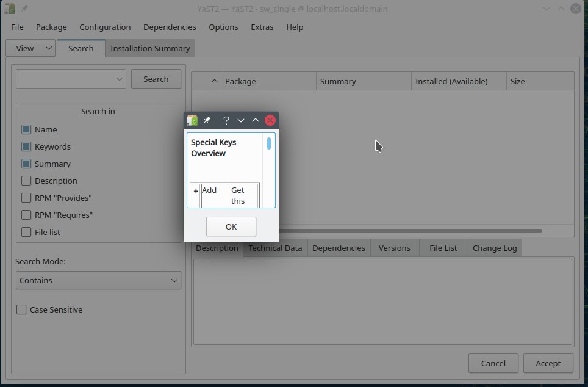588x387 pixels.
Task: Switch to Installation Summary tab
Action: [150, 48]
